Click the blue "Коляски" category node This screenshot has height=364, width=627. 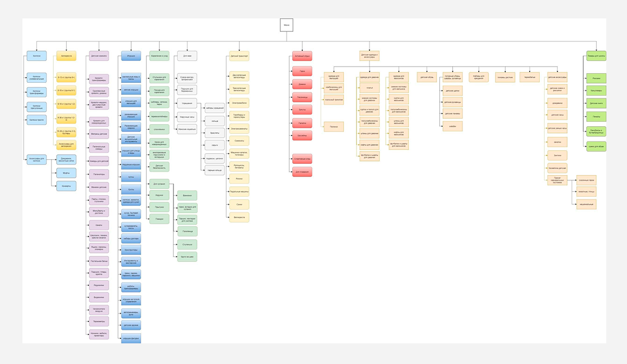36,56
